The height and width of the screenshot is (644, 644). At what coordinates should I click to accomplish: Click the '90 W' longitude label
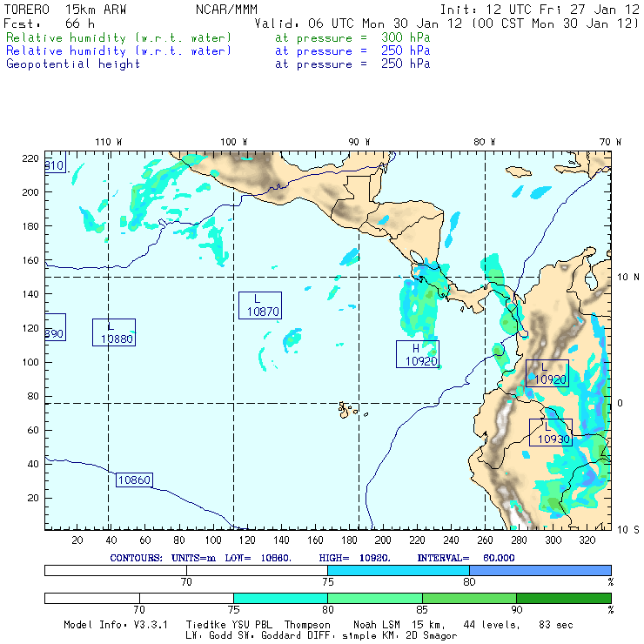(359, 142)
